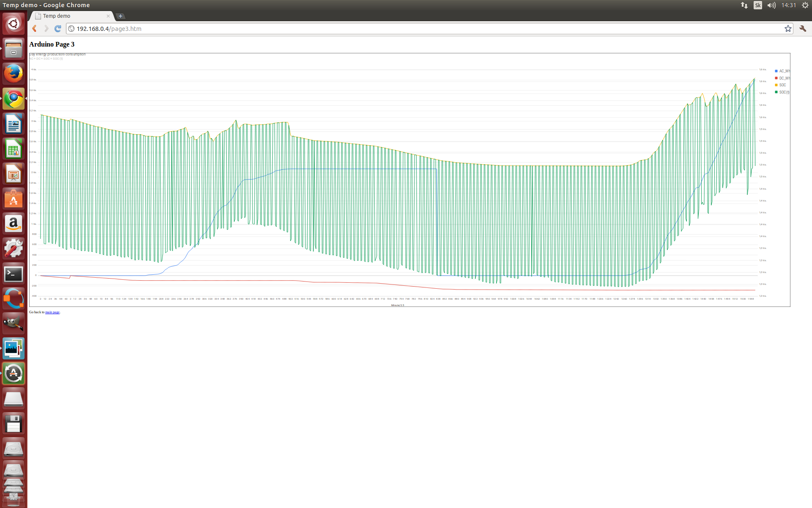Open Chrome wrench settings menu
The height and width of the screenshot is (508, 812).
[x=803, y=29]
